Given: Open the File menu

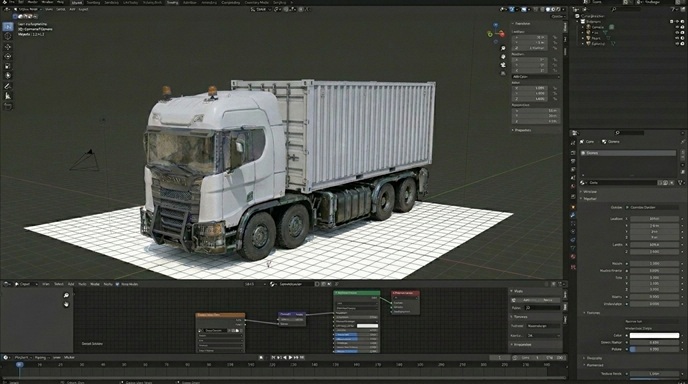Looking at the screenshot, I should click(12, 2).
